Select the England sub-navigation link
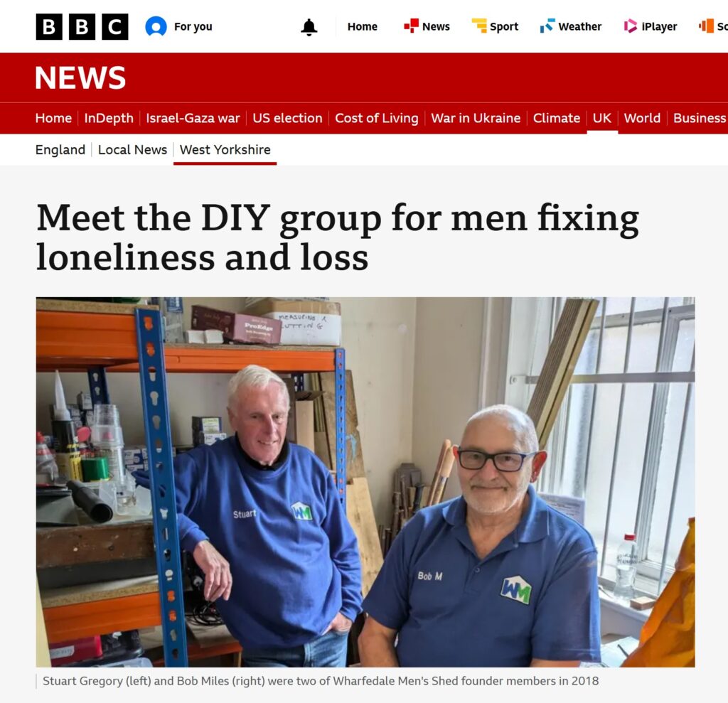This screenshot has height=703, width=728. point(60,149)
